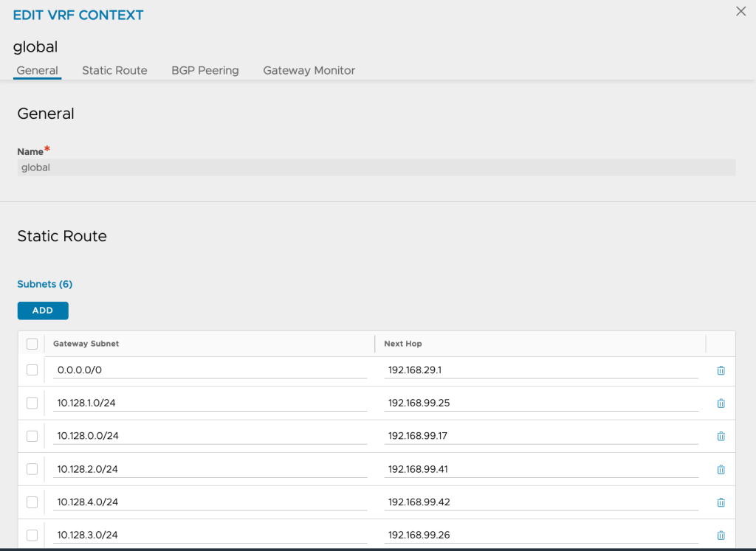The image size is (756, 551).
Task: Select the 10.128.1.0/24 row checkbox
Action: 32,403
